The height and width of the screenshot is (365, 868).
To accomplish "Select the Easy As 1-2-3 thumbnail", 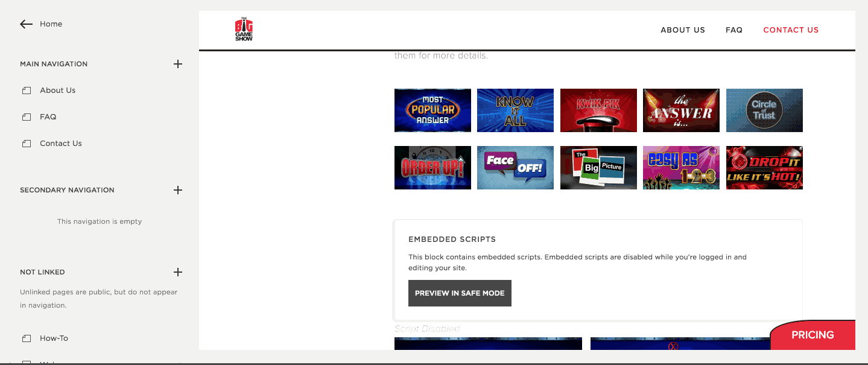I will [x=681, y=168].
